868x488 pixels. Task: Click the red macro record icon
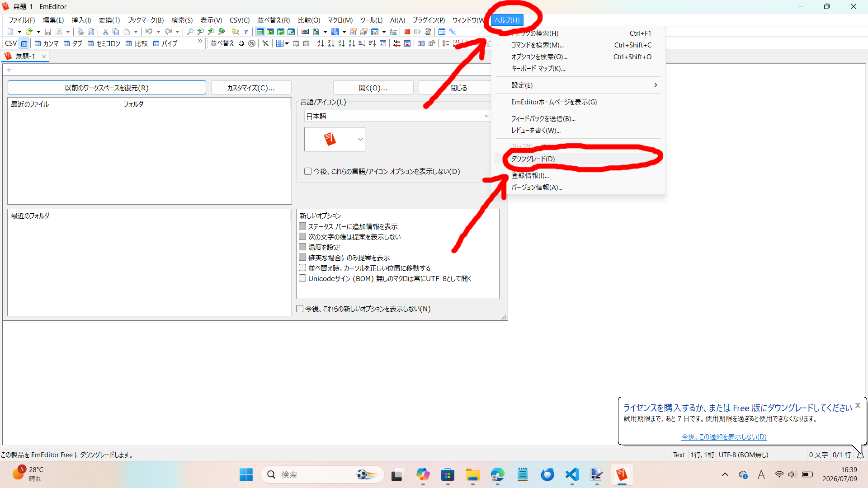(407, 32)
